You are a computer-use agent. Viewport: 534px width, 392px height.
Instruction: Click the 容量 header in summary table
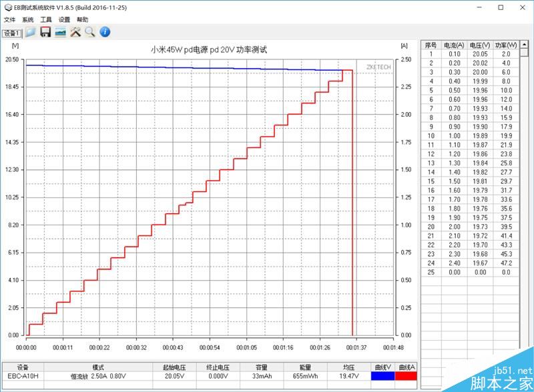[262, 367]
